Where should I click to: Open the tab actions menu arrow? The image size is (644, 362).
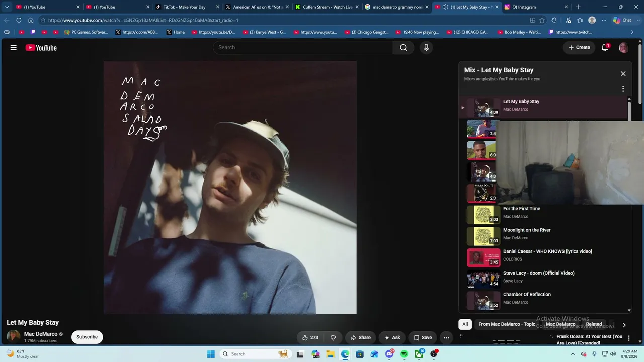pyautogui.click(x=7, y=7)
